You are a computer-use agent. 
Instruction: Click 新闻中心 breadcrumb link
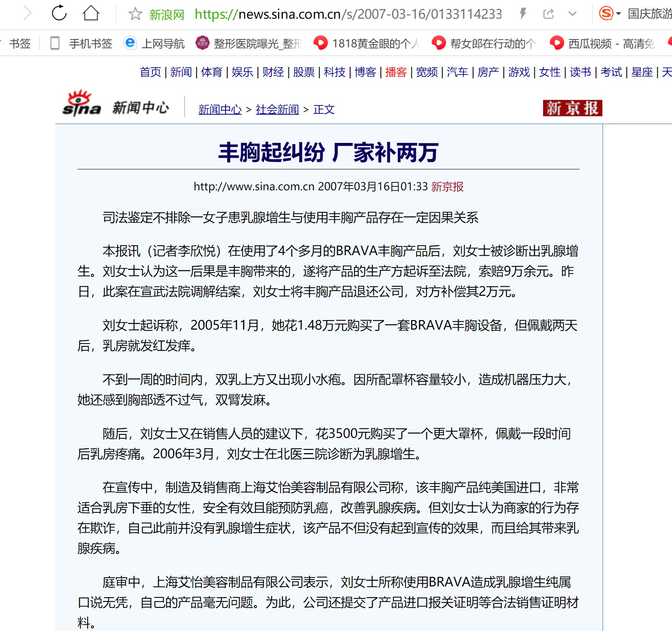(220, 109)
